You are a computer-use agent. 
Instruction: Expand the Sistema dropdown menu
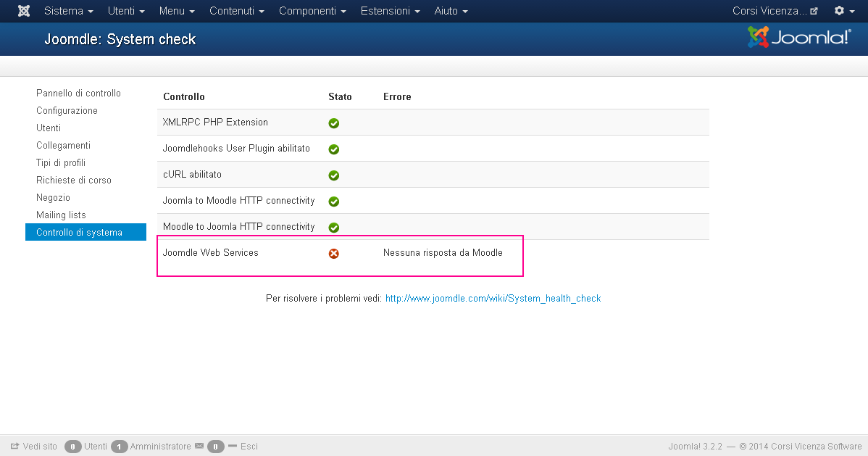68,12
